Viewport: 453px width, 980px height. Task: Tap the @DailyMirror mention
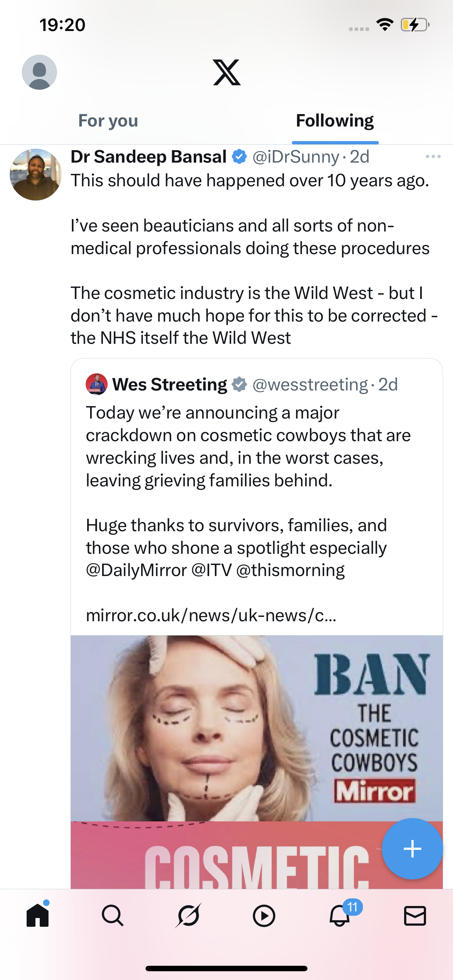coord(136,570)
